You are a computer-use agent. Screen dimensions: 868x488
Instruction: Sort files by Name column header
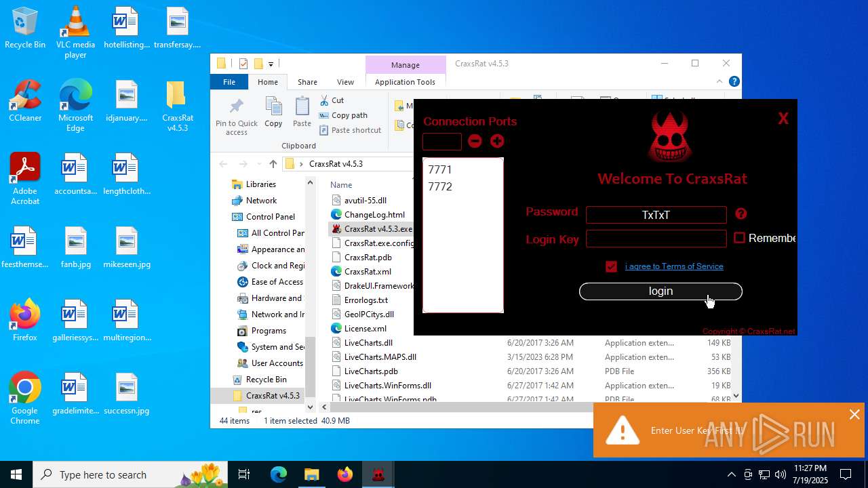341,185
